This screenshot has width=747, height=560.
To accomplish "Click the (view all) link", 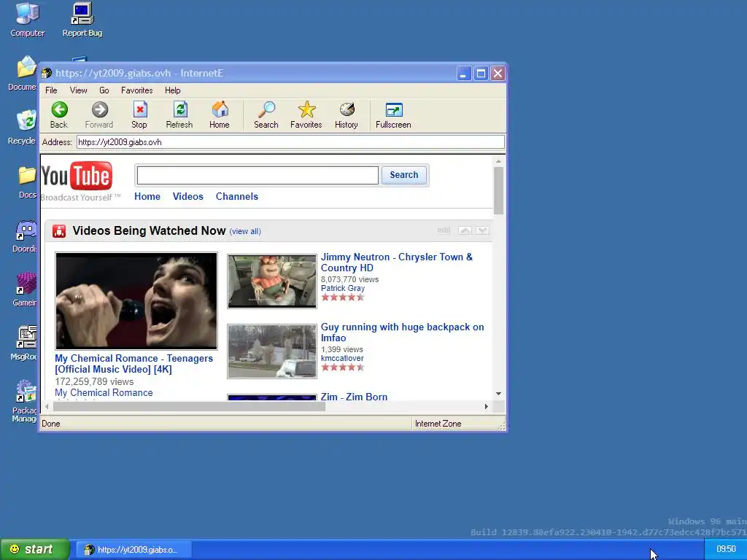I will click(x=245, y=231).
